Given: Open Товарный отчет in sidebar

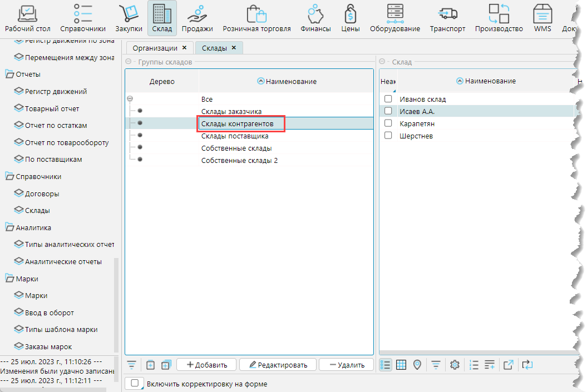Looking at the screenshot, I should pyautogui.click(x=52, y=108).
